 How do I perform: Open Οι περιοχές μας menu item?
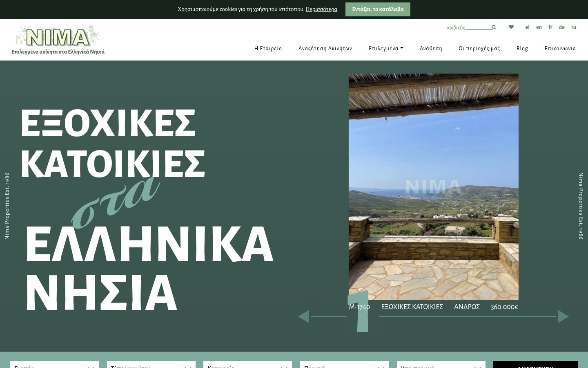coord(479,48)
